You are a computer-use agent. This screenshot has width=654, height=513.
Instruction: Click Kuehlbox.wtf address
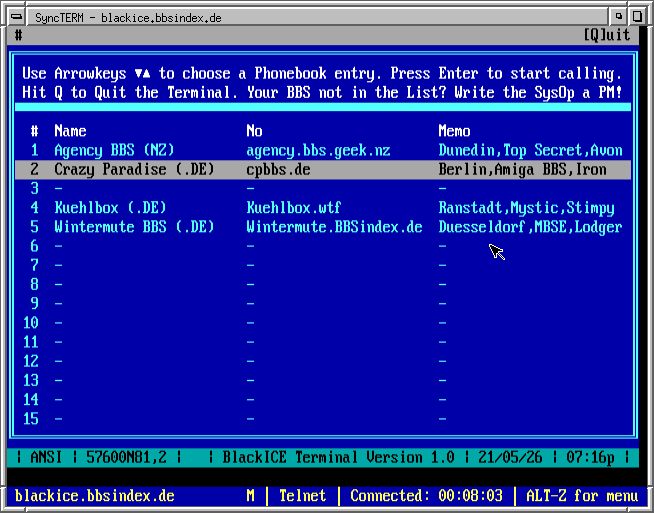tap(294, 208)
